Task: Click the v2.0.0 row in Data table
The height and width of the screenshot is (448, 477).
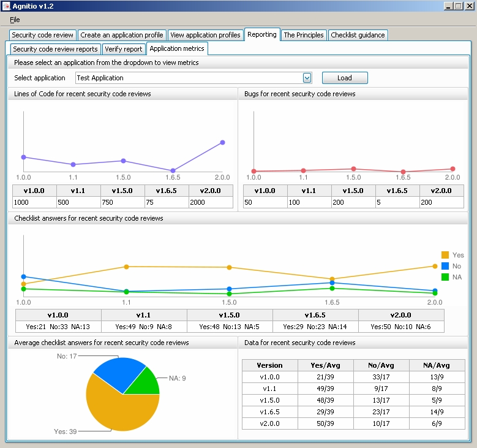Action: (353, 423)
